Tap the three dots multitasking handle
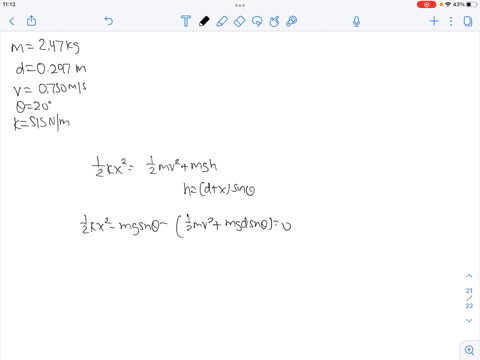480x360 pixels. (x=240, y=6)
